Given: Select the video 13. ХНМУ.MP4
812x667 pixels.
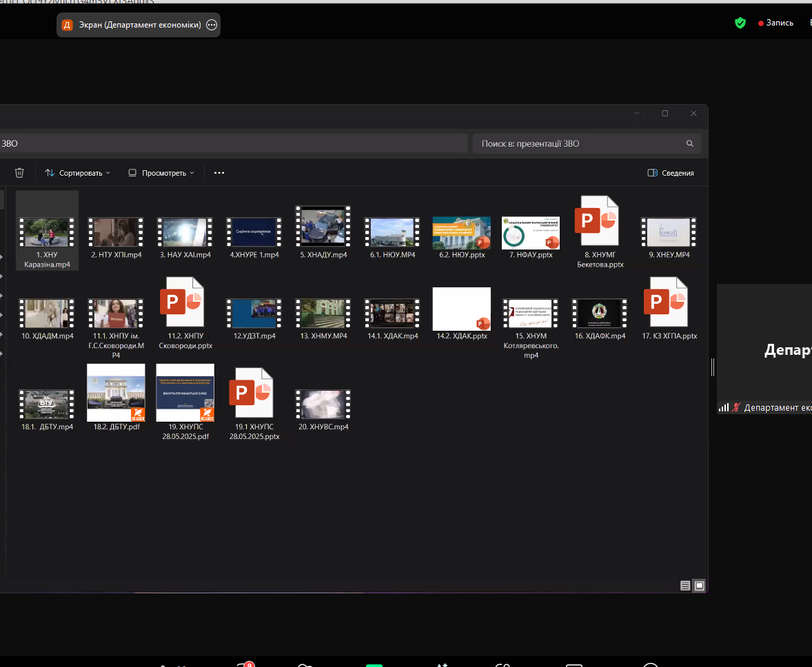Looking at the screenshot, I should pyautogui.click(x=323, y=318).
